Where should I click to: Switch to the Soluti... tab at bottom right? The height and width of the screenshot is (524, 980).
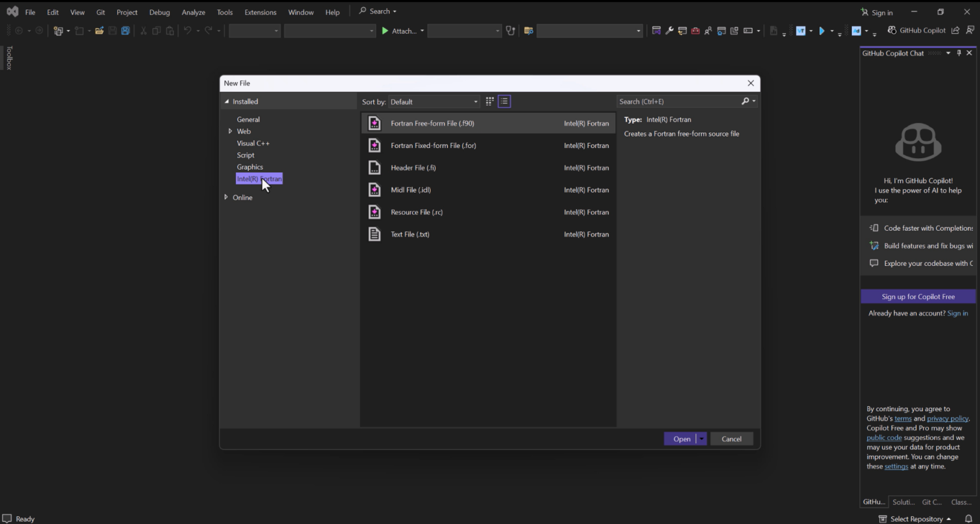(x=903, y=502)
